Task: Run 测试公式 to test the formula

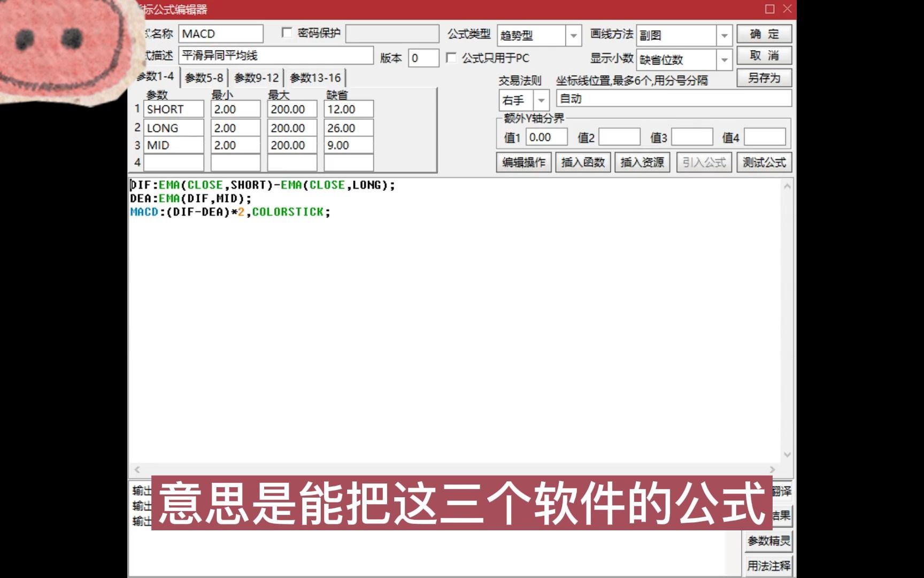Action: [764, 162]
